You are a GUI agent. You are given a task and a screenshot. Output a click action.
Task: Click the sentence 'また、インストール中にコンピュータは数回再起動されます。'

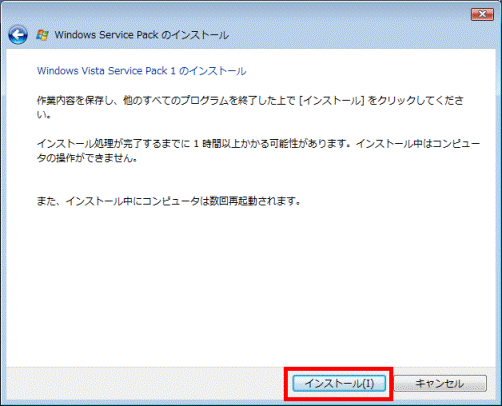click(169, 201)
